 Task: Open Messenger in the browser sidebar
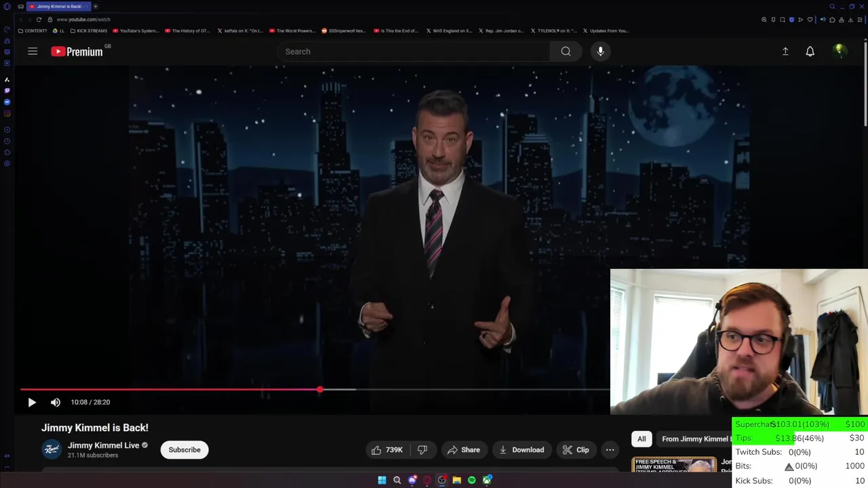pos(7,102)
